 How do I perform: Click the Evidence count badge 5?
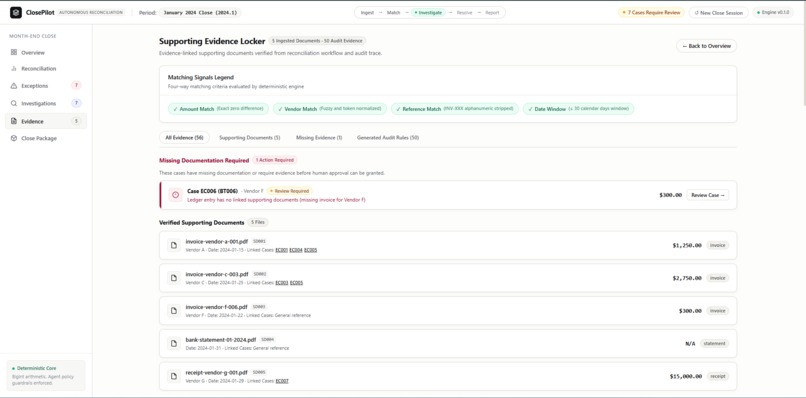[x=77, y=121]
